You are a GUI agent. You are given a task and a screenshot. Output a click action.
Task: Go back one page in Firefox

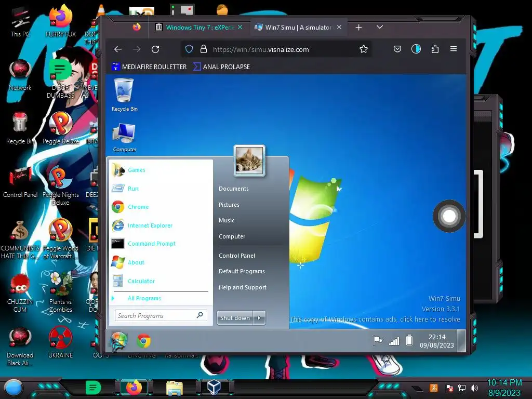118,49
